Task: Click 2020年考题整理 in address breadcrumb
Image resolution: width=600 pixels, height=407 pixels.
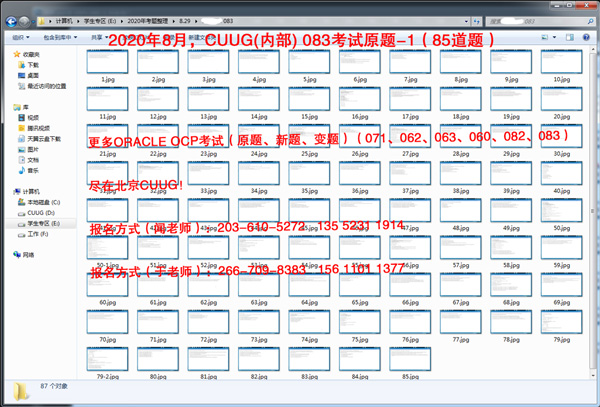Action: (148, 21)
